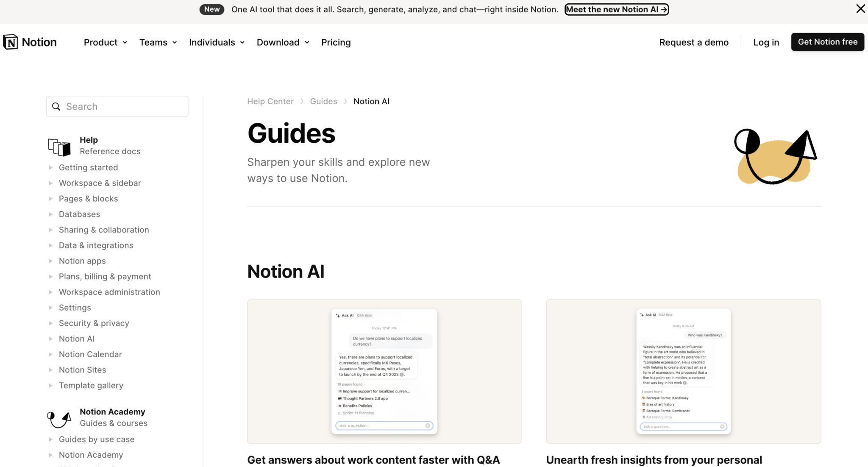Open Data & integrations item
The height and width of the screenshot is (467, 868).
coord(96,245)
